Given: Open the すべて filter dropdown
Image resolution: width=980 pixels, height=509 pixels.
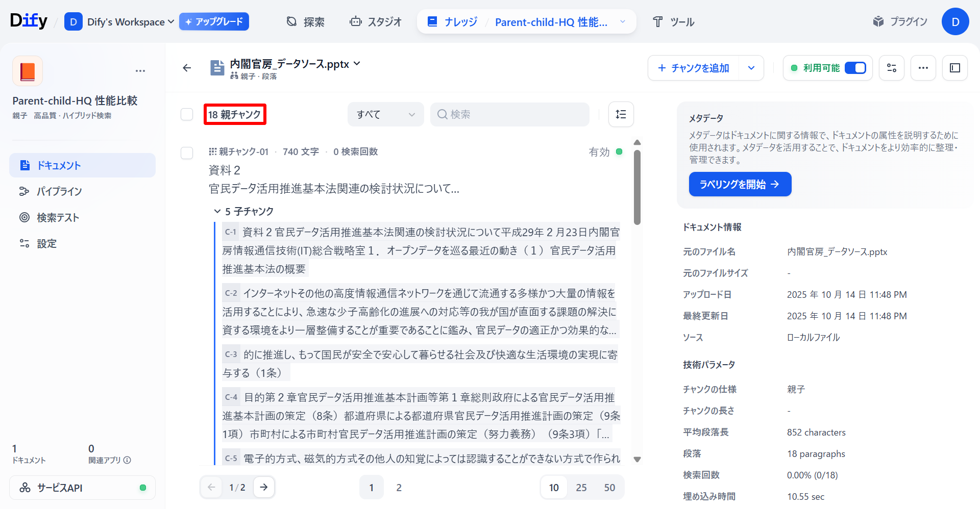Looking at the screenshot, I should tap(385, 114).
